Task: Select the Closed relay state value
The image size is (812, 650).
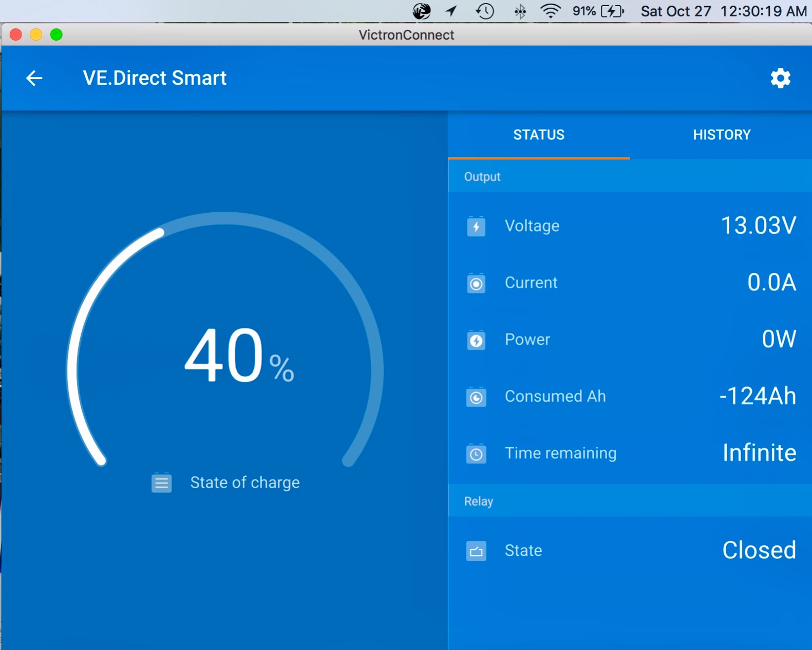Action: click(x=759, y=550)
